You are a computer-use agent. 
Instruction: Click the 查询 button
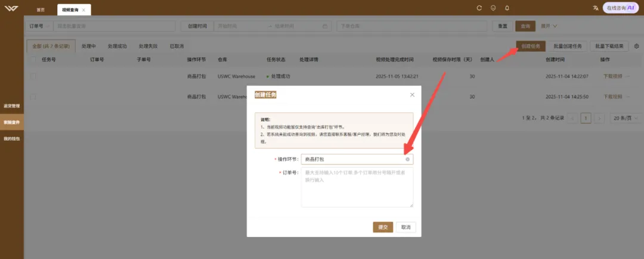(x=525, y=26)
